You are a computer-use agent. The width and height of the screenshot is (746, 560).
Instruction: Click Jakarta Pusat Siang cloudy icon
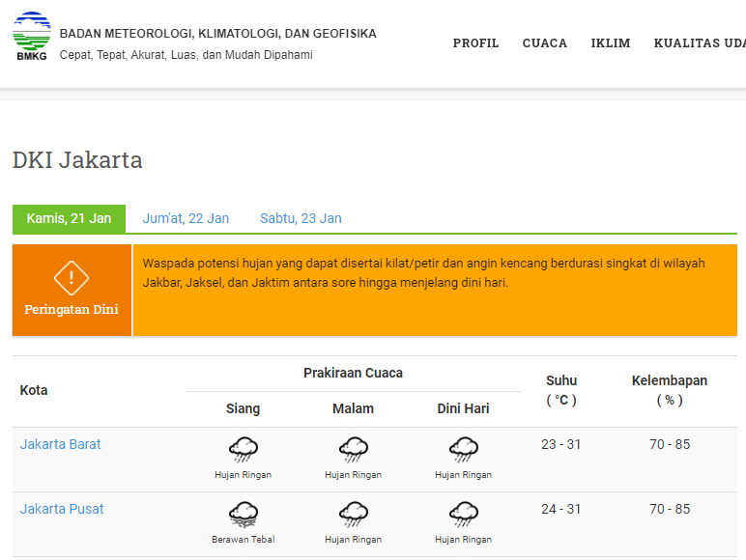243,514
